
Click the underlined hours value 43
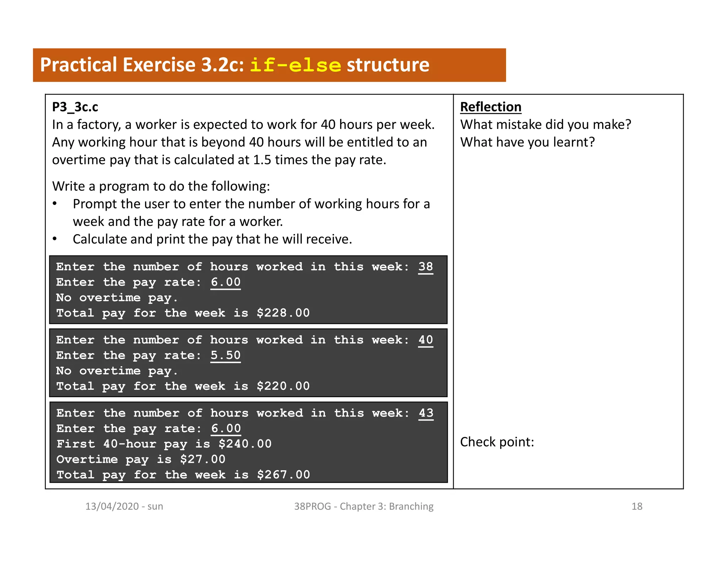[x=426, y=413]
